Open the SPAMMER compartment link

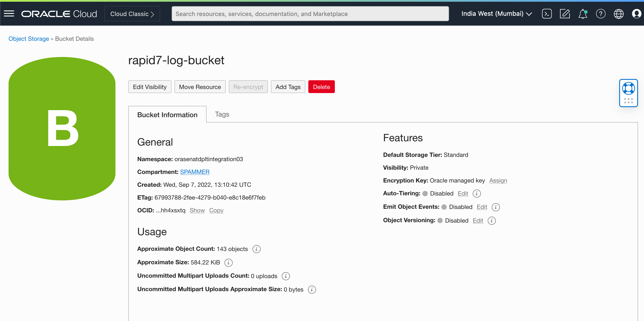tap(195, 172)
